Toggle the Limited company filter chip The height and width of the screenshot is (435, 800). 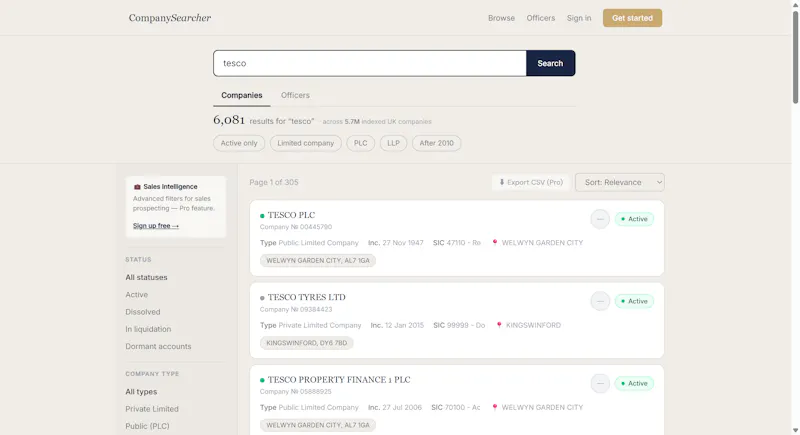(x=306, y=143)
